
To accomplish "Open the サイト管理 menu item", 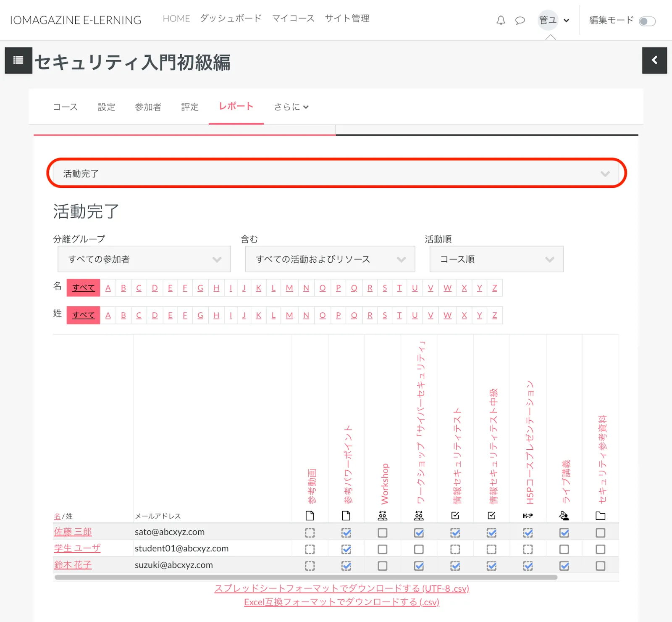I will pyautogui.click(x=347, y=18).
